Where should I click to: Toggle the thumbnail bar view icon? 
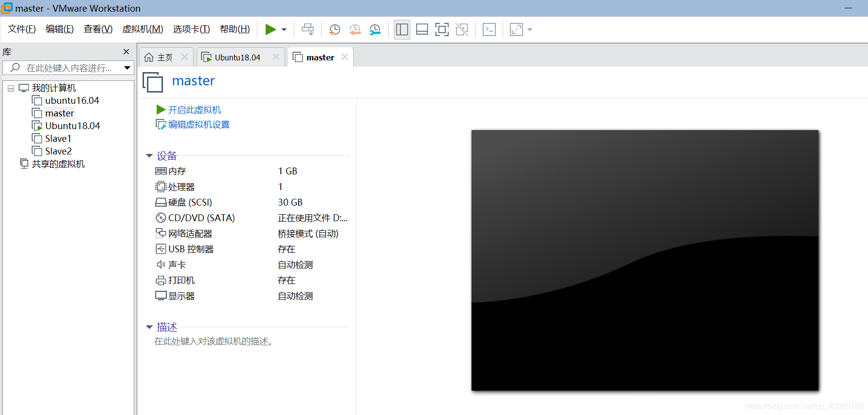422,30
